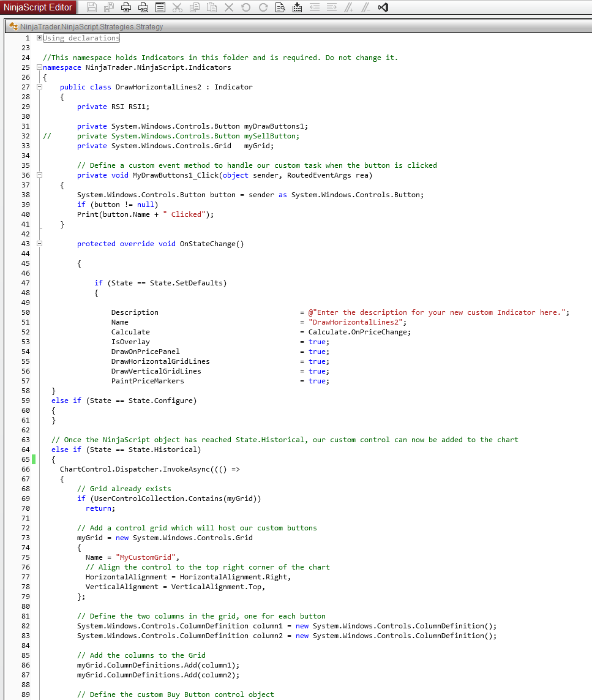Click 'protected override void OnStateChange()' text
The height and width of the screenshot is (700, 592).
pyautogui.click(x=160, y=244)
